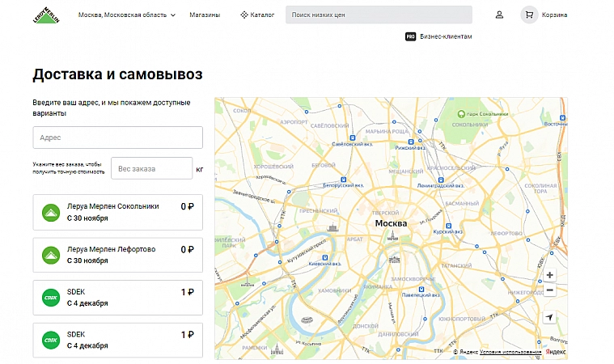Viewport: 614px width, 364px height.
Task: Click the Leroy Merlin icon in Сокольники card
Action: (51, 213)
